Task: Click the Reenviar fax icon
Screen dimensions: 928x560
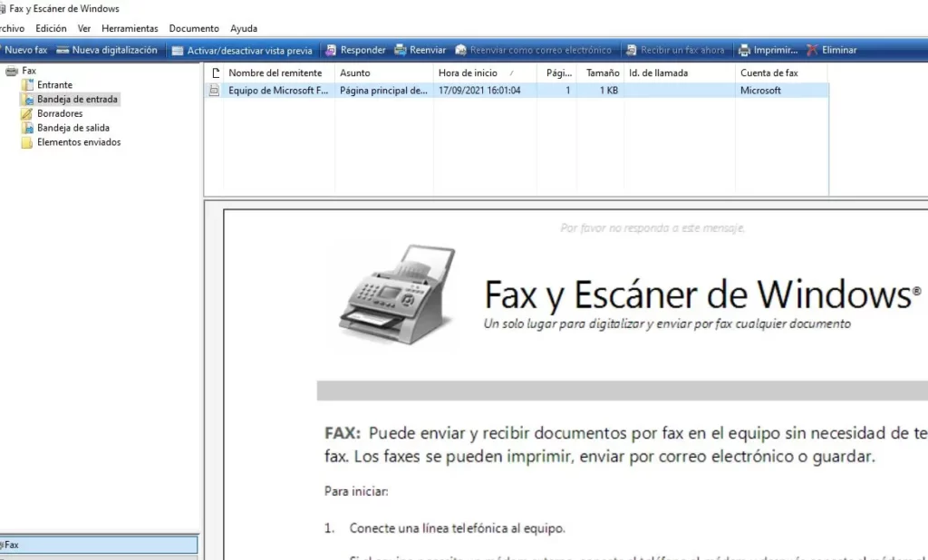Action: (401, 51)
